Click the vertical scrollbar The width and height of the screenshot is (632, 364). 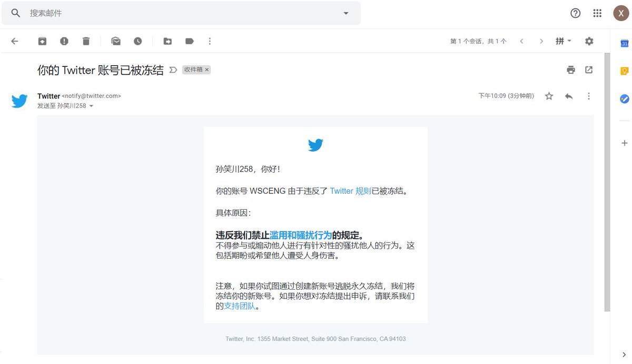pyautogui.click(x=607, y=182)
